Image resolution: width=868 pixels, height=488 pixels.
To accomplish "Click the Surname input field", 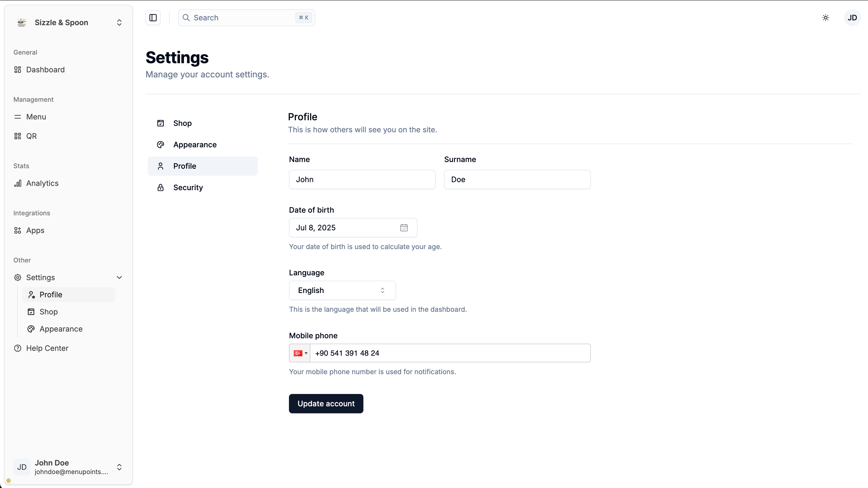I will click(517, 179).
